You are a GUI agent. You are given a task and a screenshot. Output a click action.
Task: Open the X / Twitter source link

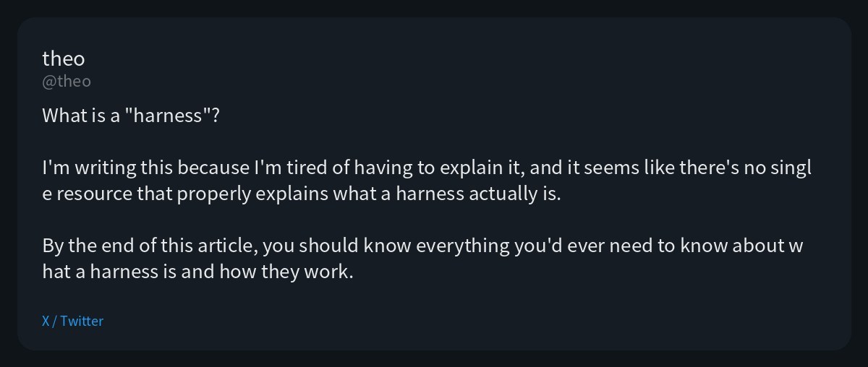click(x=72, y=321)
